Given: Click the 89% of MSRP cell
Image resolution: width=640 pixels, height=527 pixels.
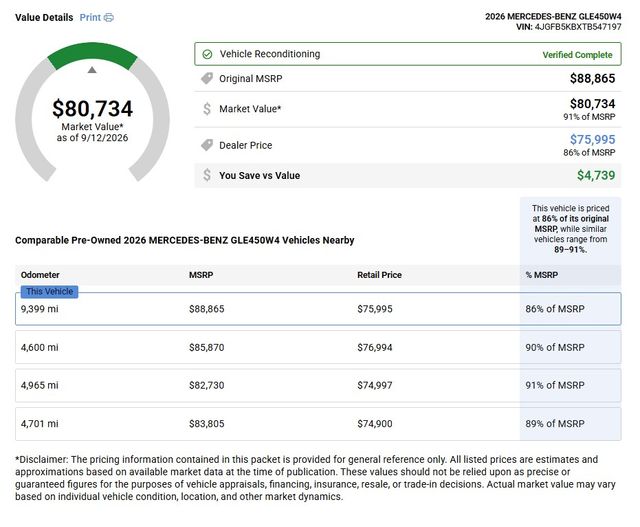Looking at the screenshot, I should pos(555,424).
